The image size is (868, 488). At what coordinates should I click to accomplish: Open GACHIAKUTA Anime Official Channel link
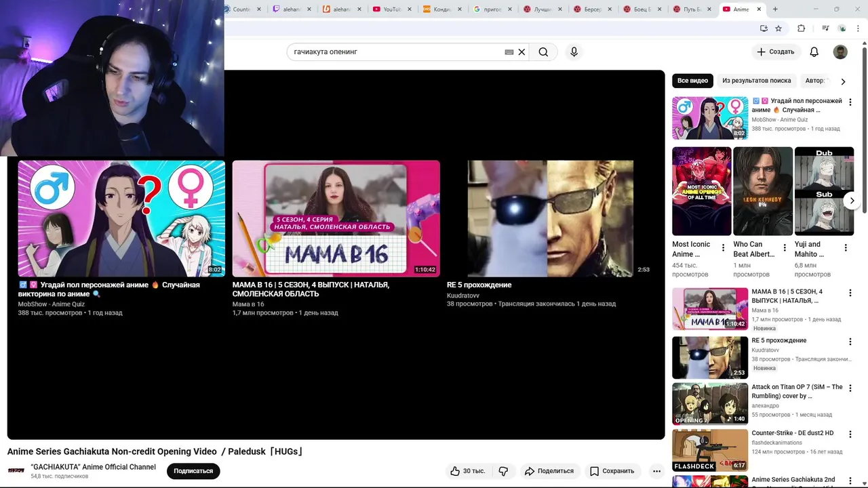(x=93, y=467)
